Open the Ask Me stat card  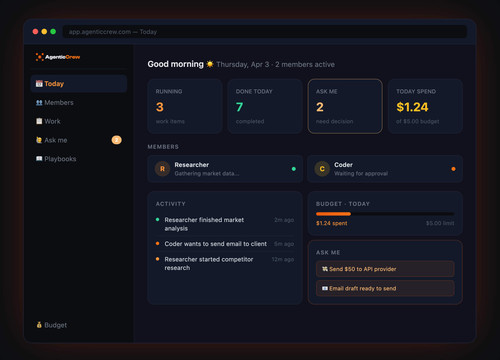tap(345, 106)
